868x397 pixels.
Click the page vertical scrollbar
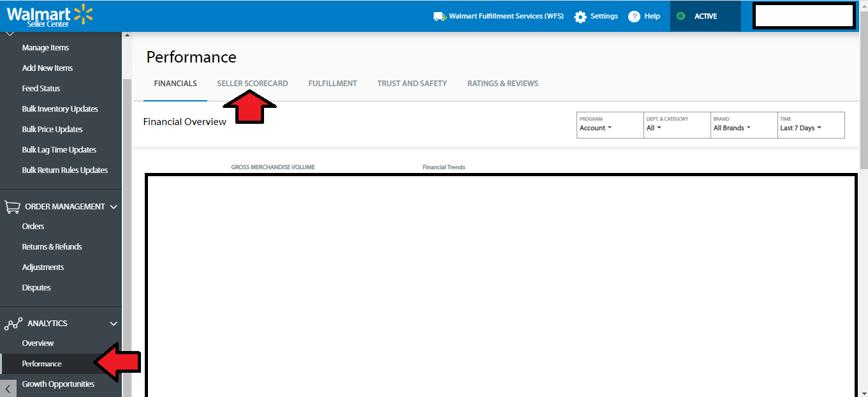pos(864,89)
